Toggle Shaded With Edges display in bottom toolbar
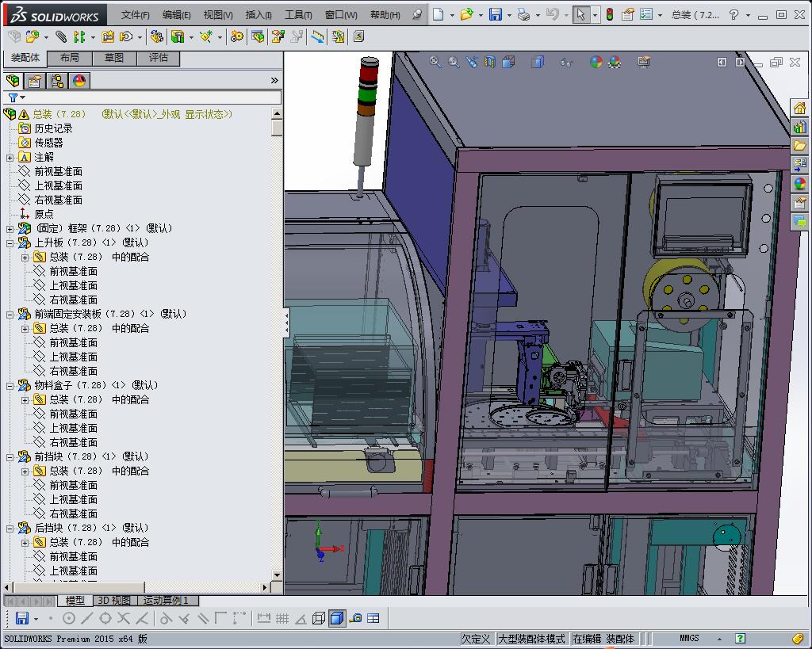The height and width of the screenshot is (649, 812). pos(337,618)
